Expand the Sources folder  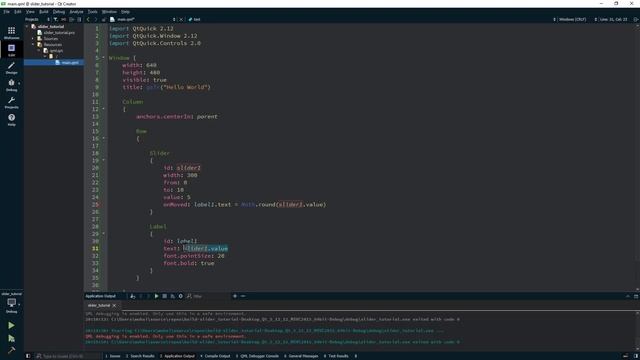33,38
